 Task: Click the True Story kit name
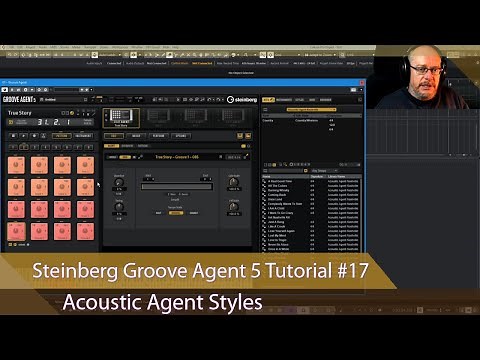point(20,113)
